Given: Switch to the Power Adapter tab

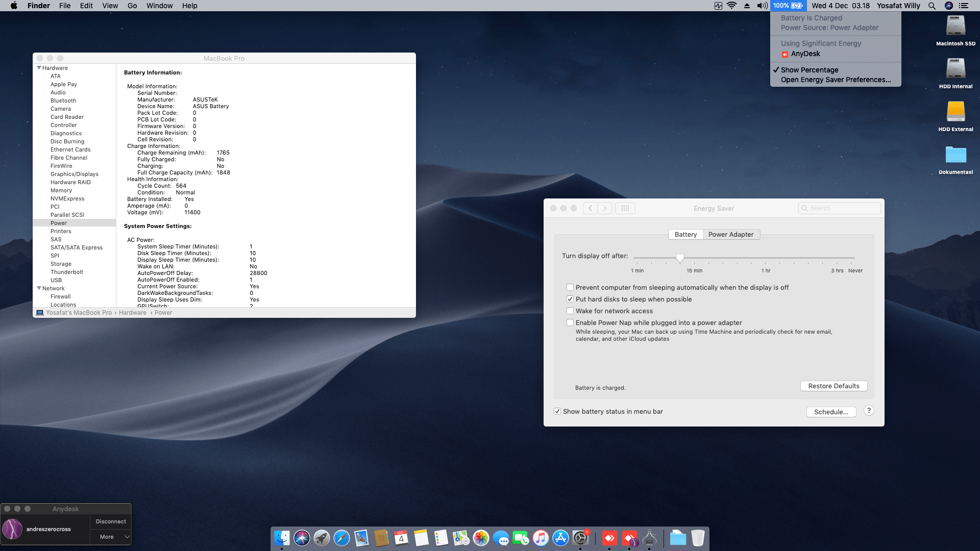Looking at the screenshot, I should click(731, 234).
